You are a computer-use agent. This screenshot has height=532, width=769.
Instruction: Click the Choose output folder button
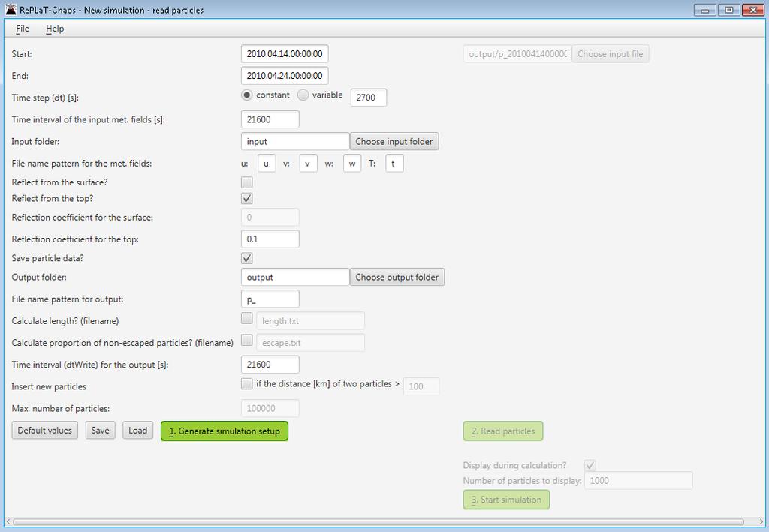[397, 278]
